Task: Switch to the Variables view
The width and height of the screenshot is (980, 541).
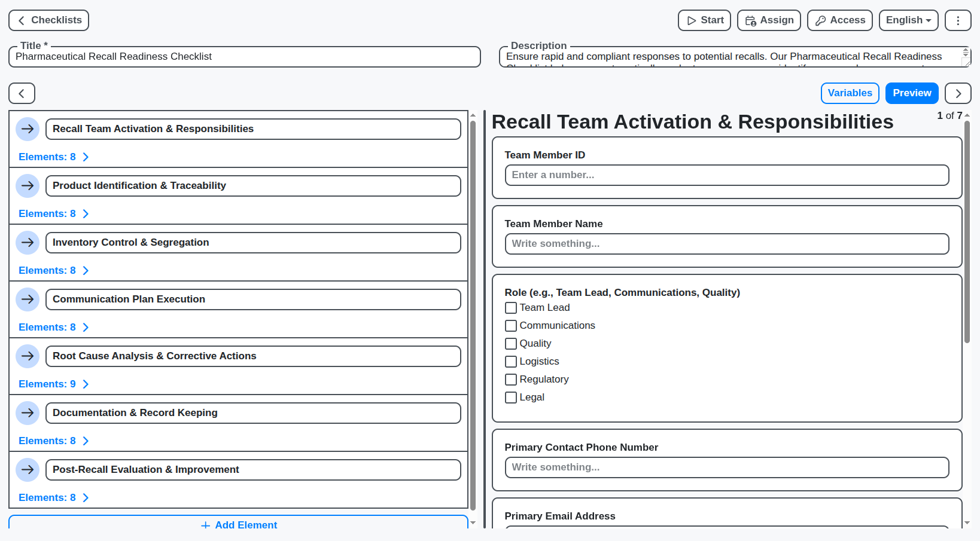Action: click(x=850, y=93)
